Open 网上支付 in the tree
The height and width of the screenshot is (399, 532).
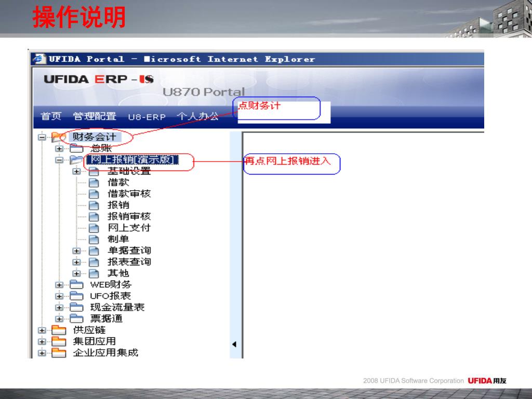coord(129,228)
